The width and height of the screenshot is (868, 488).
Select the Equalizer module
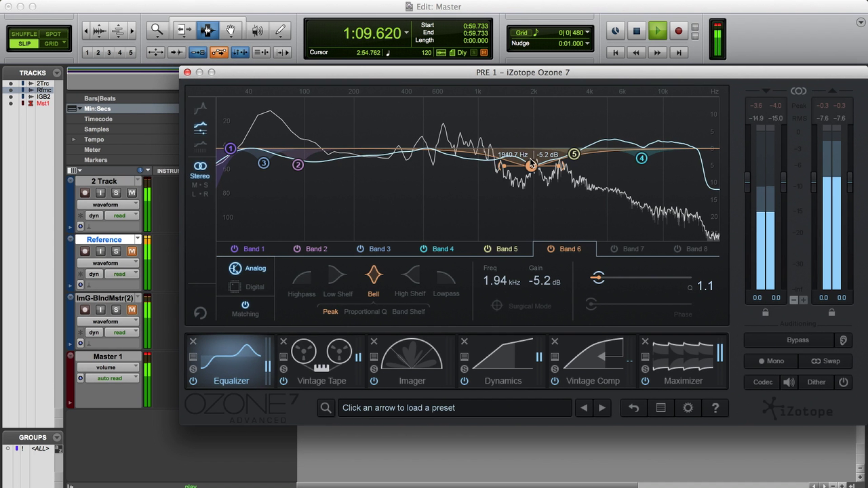click(231, 363)
